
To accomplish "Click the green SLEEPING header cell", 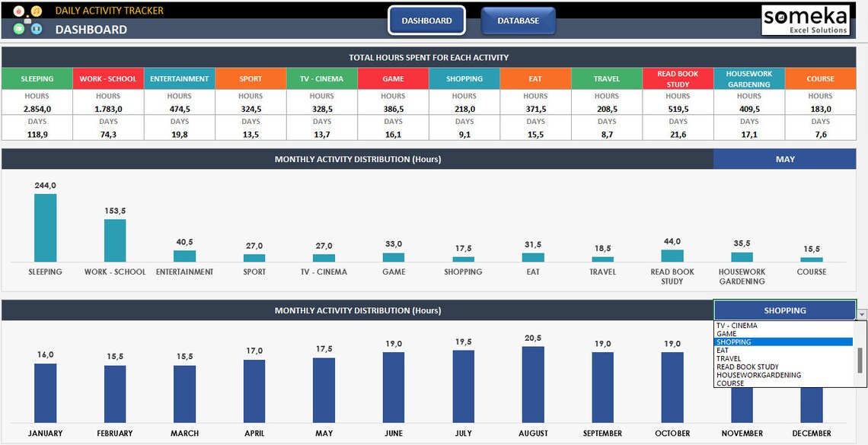I will (36, 78).
